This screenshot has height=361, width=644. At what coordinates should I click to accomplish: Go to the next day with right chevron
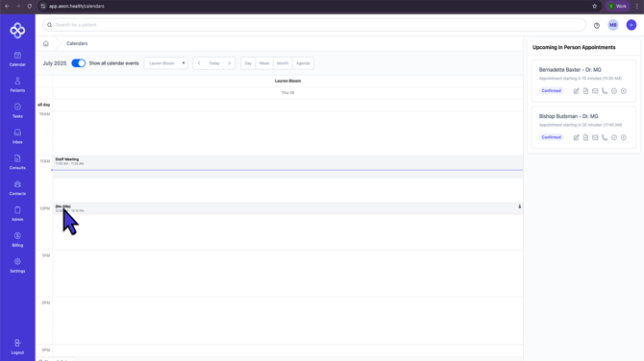[230, 63]
